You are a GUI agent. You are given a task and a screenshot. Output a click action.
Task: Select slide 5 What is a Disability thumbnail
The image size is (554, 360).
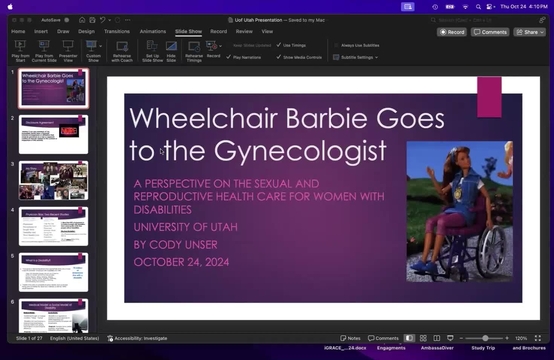[x=54, y=272]
